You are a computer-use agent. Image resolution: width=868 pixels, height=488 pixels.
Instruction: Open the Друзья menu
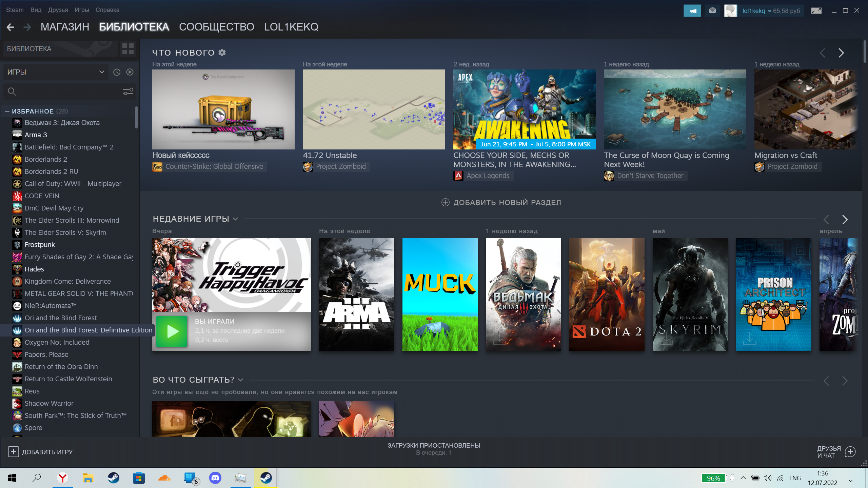(x=58, y=10)
